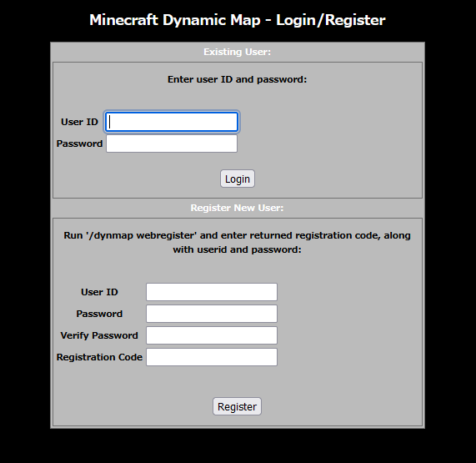The width and height of the screenshot is (476, 463).
Task: Click the page title "Minecraft Dynamic Map - Login/Register"
Action: tap(238, 20)
